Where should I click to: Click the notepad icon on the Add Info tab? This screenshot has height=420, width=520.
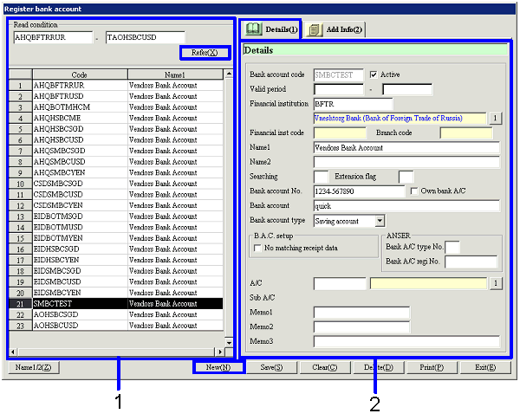(x=314, y=30)
